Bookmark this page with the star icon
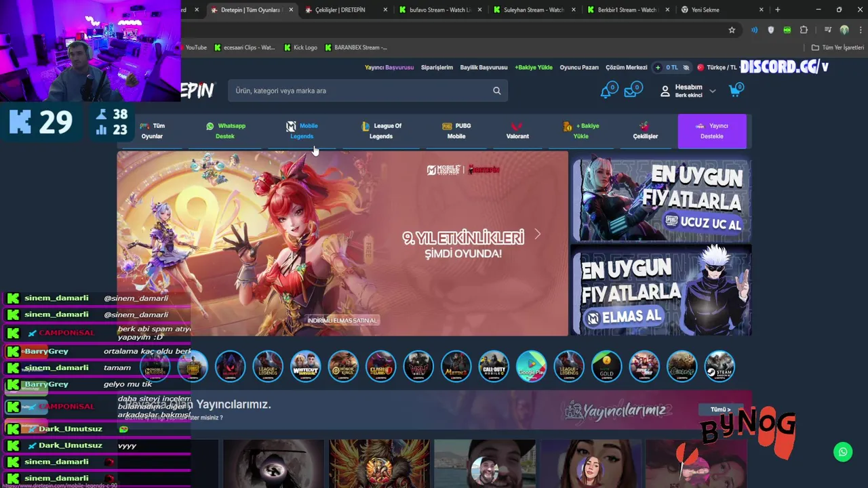 (x=732, y=30)
